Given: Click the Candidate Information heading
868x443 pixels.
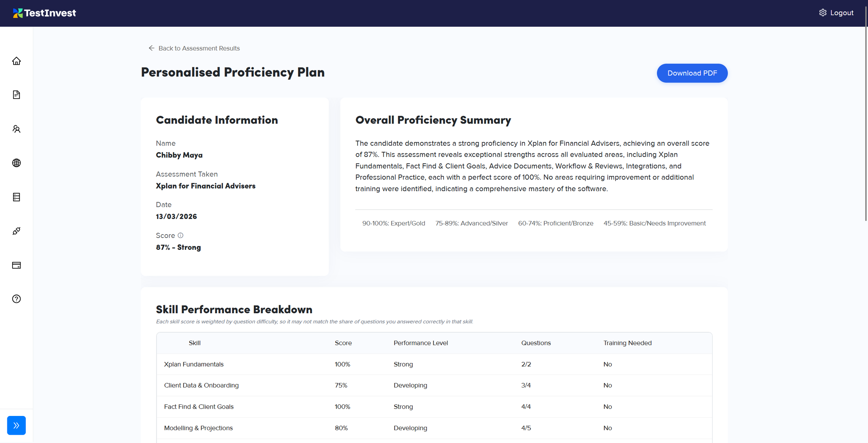Looking at the screenshot, I should (217, 120).
